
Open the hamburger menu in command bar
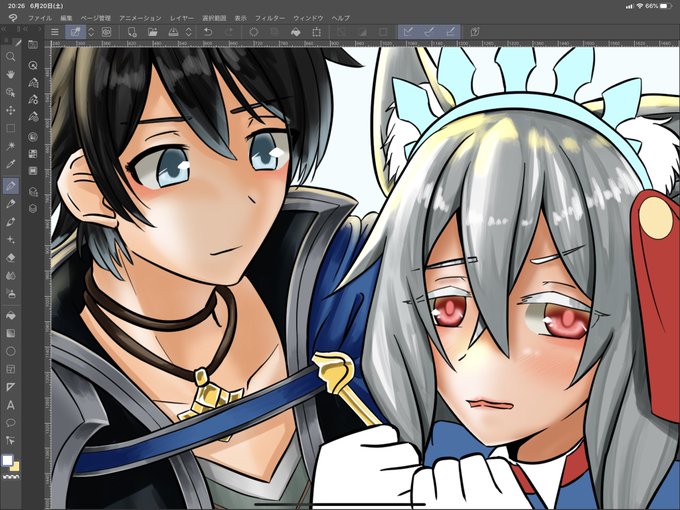tap(55, 32)
